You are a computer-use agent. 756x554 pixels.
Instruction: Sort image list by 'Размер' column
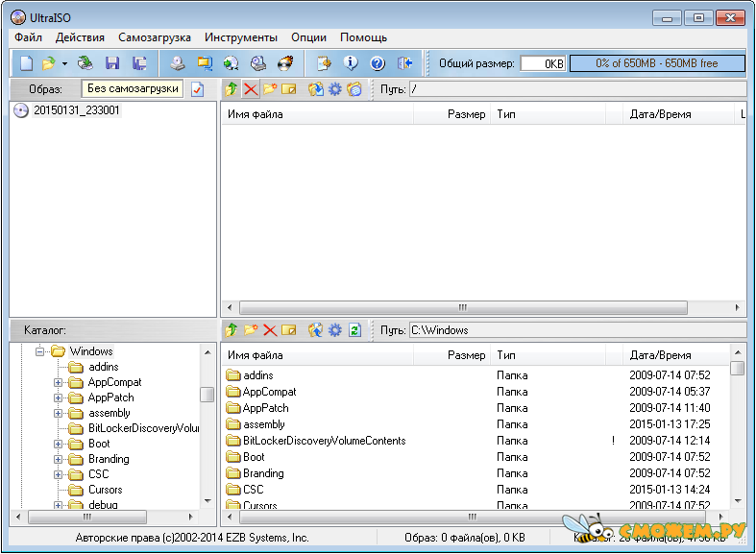(451, 114)
